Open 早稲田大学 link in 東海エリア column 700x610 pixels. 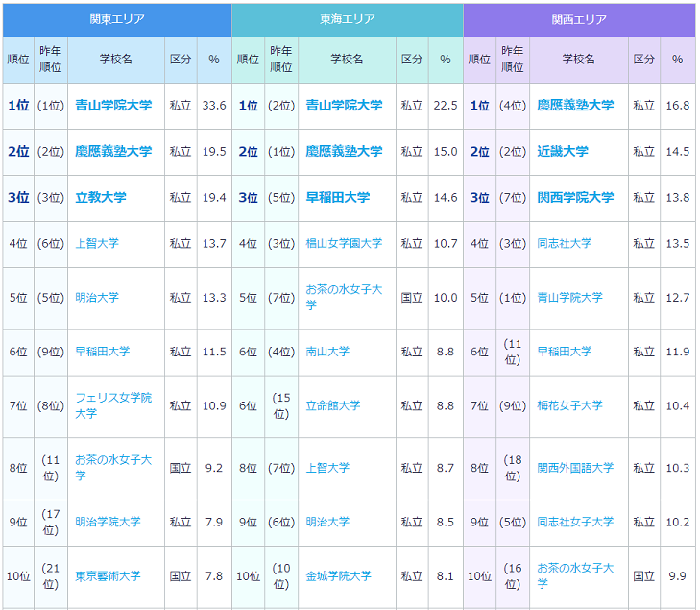(338, 197)
